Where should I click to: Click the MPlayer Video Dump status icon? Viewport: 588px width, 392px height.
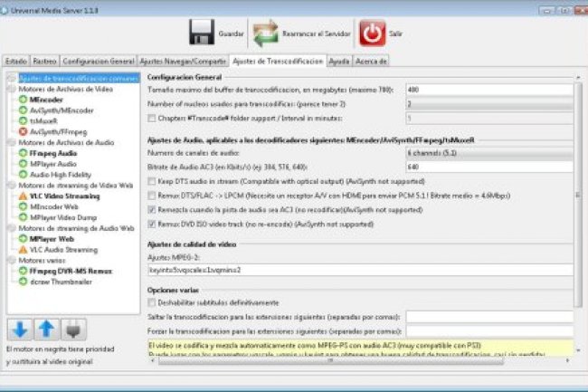(23, 217)
